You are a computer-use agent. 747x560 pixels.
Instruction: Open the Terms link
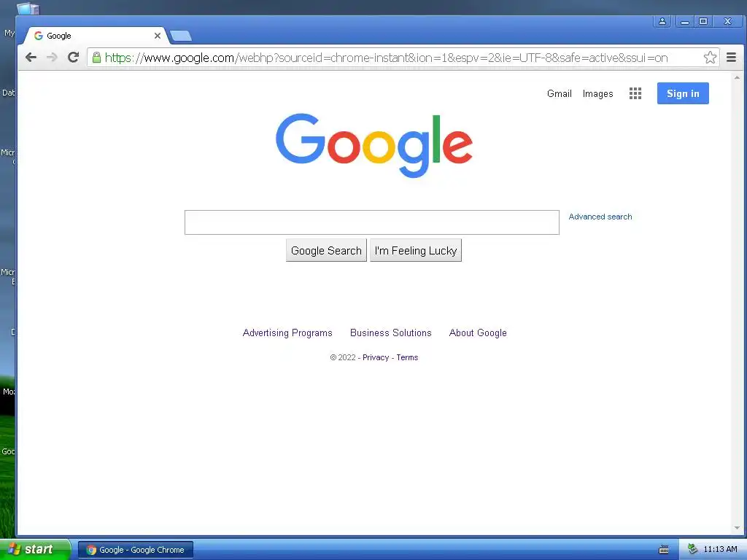(407, 357)
